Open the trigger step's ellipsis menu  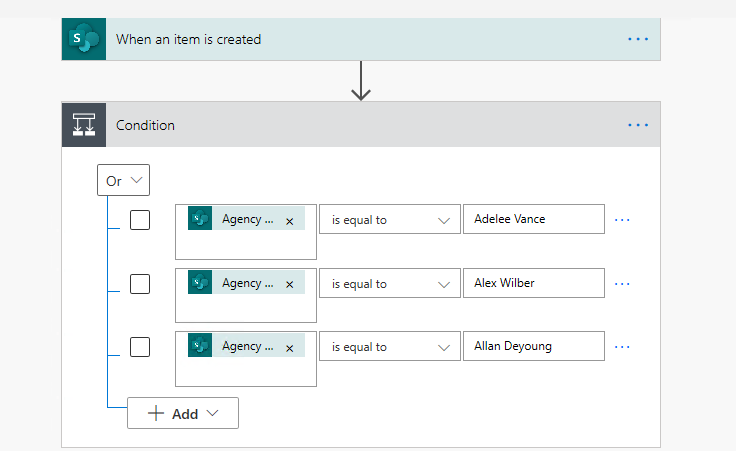click(x=638, y=39)
